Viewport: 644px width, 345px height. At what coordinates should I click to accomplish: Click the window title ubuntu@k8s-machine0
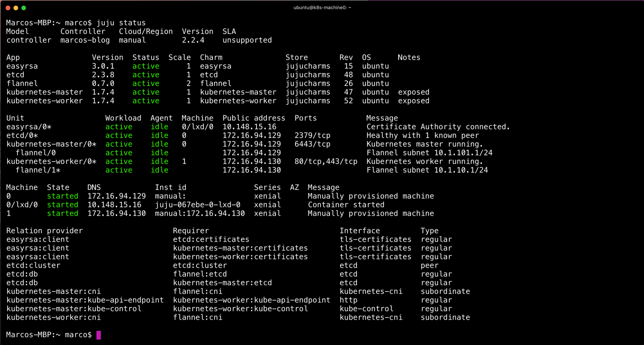(322, 7)
